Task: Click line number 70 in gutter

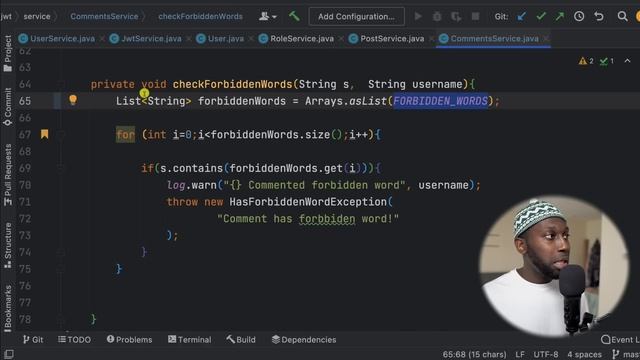Action: click(25, 185)
